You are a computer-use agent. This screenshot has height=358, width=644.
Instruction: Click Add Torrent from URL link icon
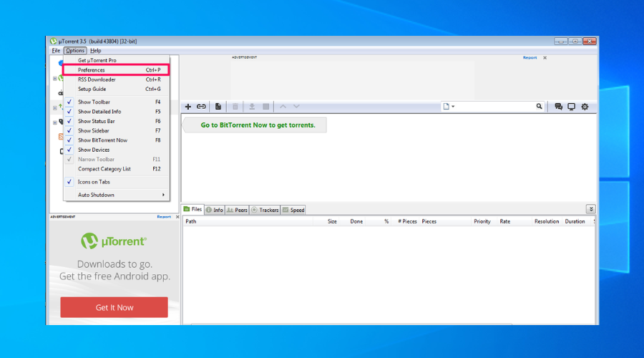(x=201, y=107)
